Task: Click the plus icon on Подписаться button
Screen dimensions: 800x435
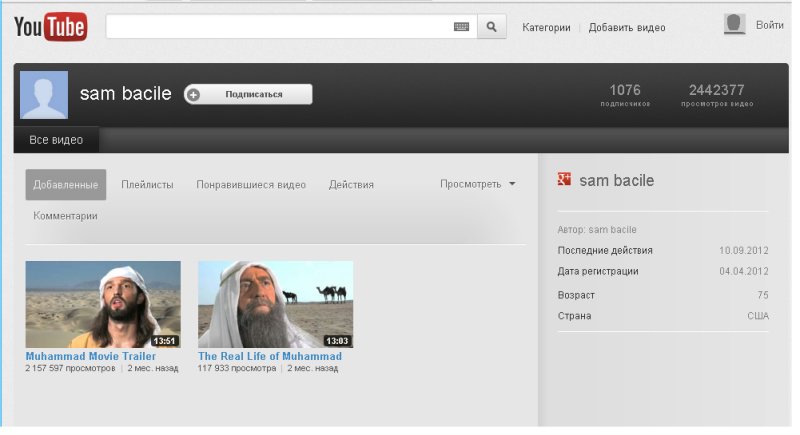Action: (194, 95)
